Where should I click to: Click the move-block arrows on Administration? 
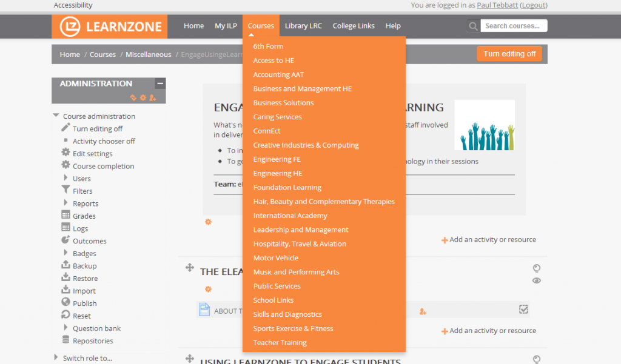coord(132,98)
